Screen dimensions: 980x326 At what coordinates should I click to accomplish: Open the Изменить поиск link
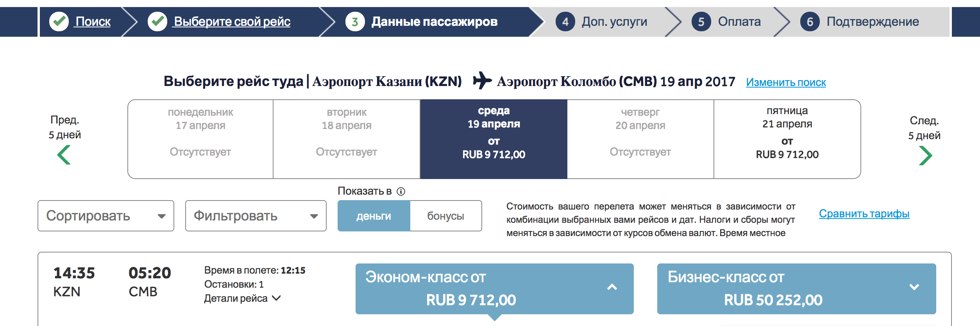pyautogui.click(x=786, y=82)
